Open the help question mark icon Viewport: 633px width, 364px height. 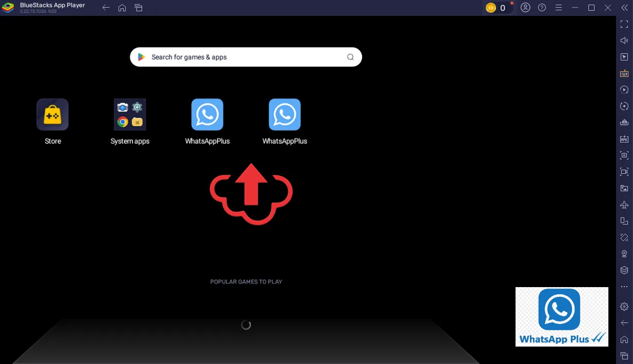tap(542, 8)
